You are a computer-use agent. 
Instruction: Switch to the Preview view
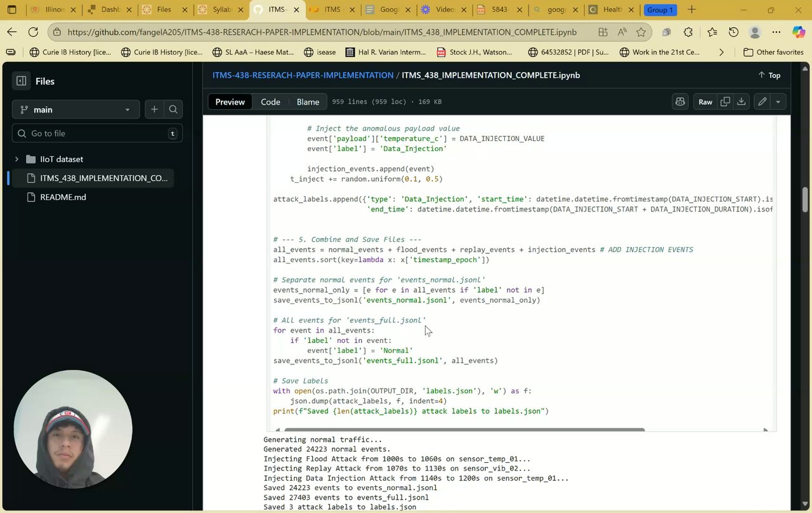click(x=230, y=102)
